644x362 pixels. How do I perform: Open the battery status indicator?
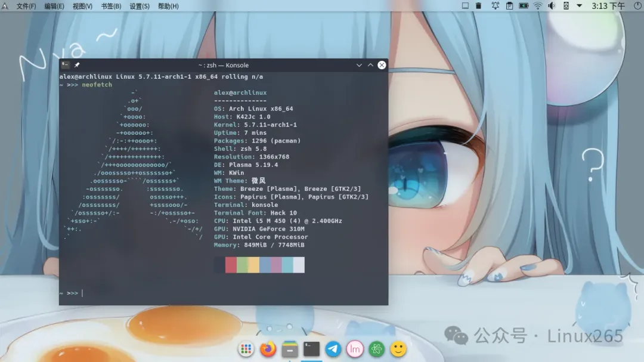[524, 6]
